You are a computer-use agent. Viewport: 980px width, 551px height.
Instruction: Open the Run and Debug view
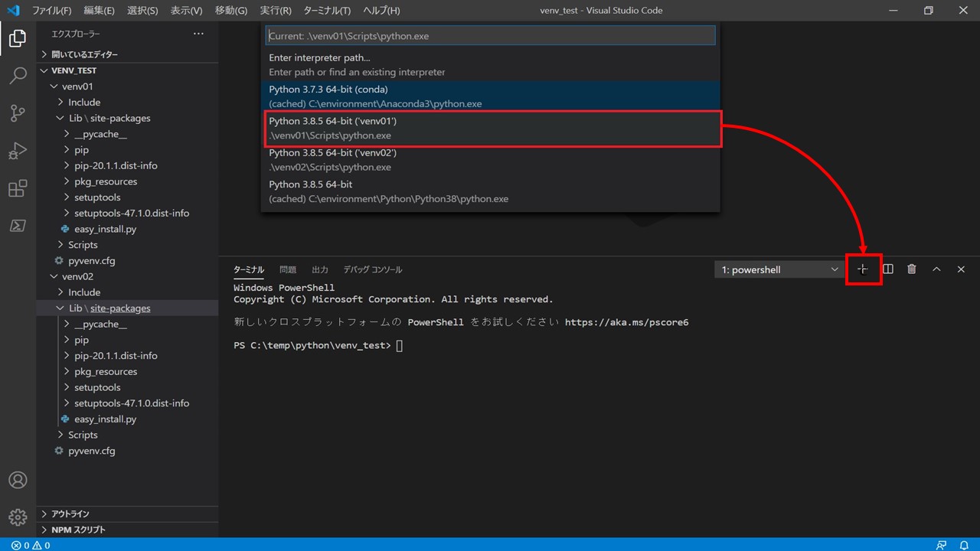pyautogui.click(x=18, y=150)
